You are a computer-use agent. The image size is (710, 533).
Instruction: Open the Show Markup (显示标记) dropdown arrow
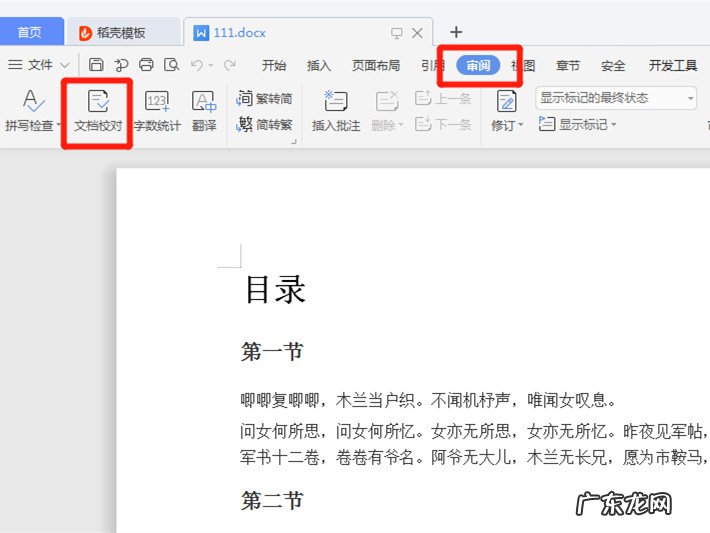[x=614, y=124]
